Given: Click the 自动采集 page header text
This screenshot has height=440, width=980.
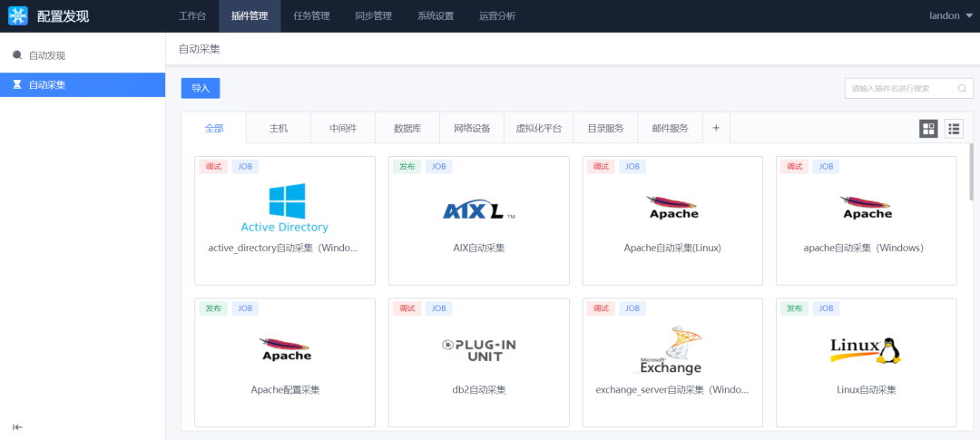Looking at the screenshot, I should pos(200,49).
